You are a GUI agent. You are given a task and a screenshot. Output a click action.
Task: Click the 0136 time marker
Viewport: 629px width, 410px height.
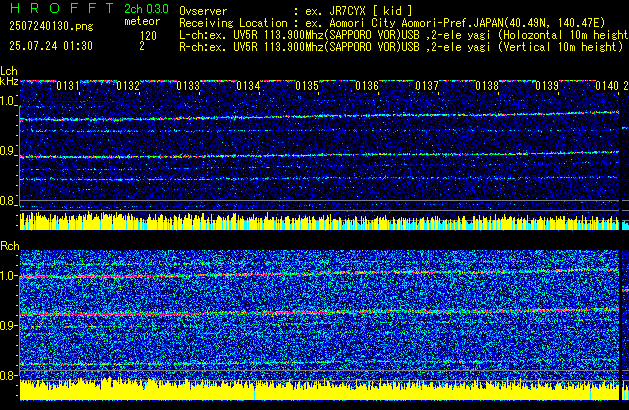[x=367, y=86]
